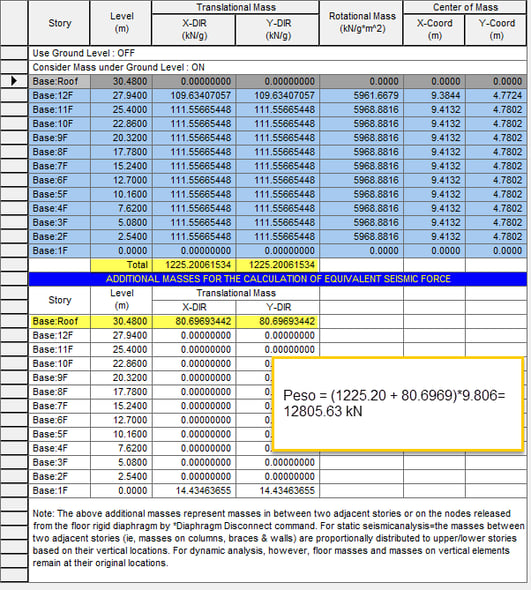Click level 2.5400 in top table
531x590 pixels.
pyautogui.click(x=121, y=237)
